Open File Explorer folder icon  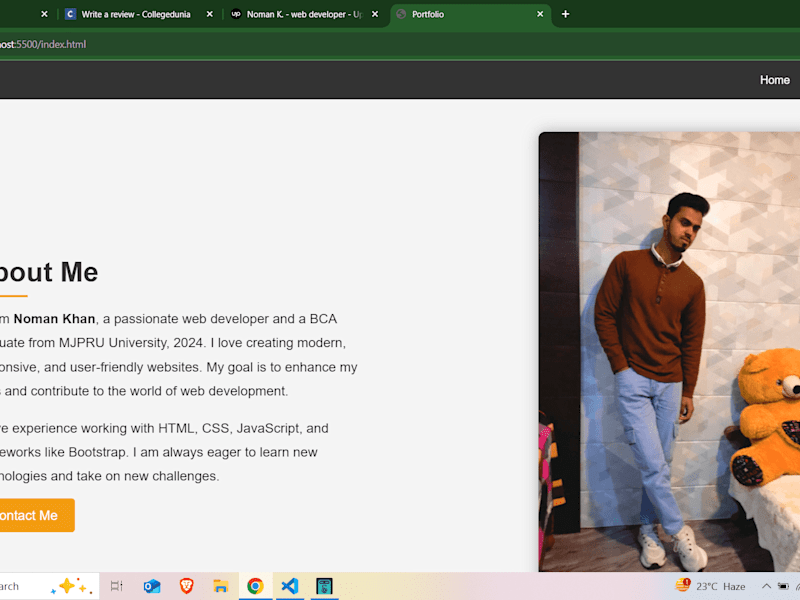(x=220, y=586)
